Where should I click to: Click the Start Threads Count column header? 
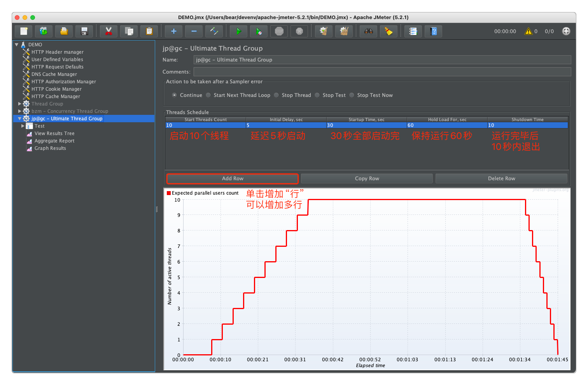205,119
